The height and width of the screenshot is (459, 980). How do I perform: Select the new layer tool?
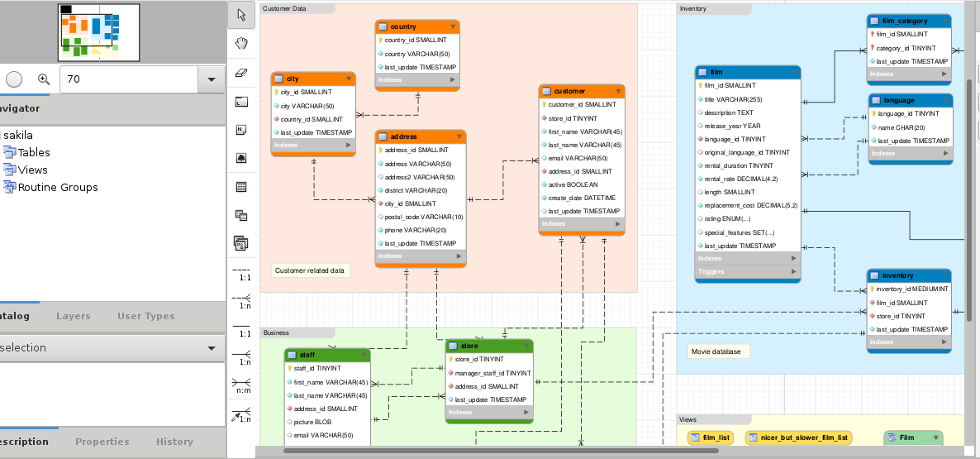coord(241,101)
